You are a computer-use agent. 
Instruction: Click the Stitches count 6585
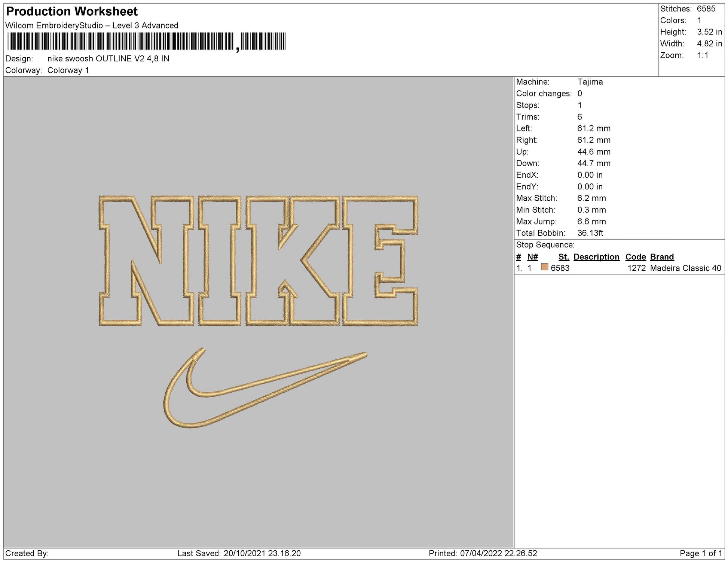click(706, 9)
